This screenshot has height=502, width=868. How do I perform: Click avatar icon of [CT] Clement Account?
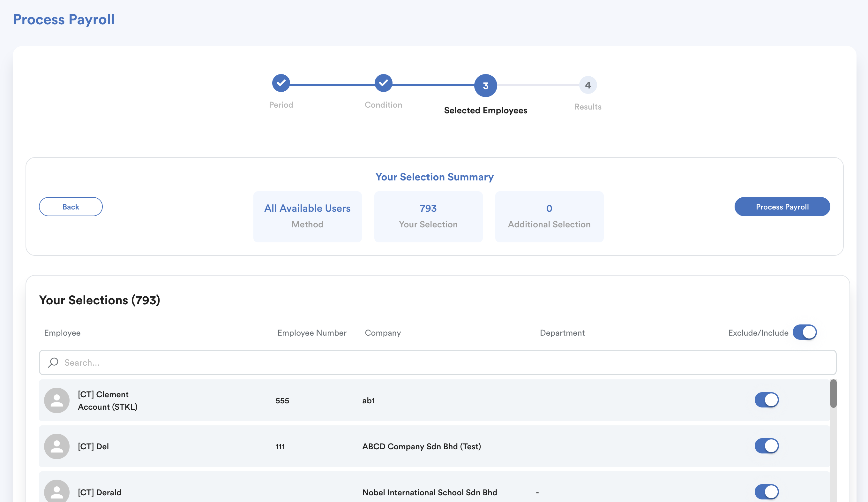[57, 400]
